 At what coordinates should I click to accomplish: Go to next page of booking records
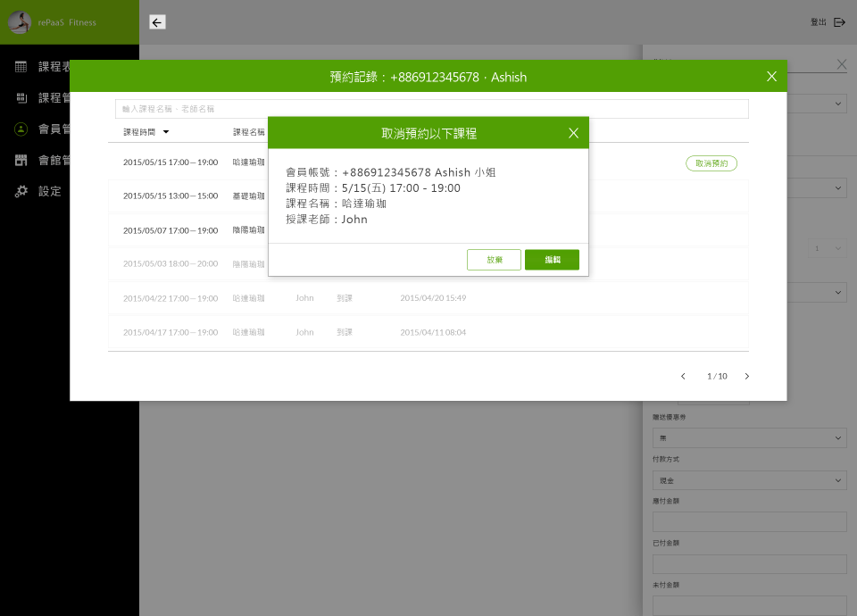pyautogui.click(x=747, y=377)
